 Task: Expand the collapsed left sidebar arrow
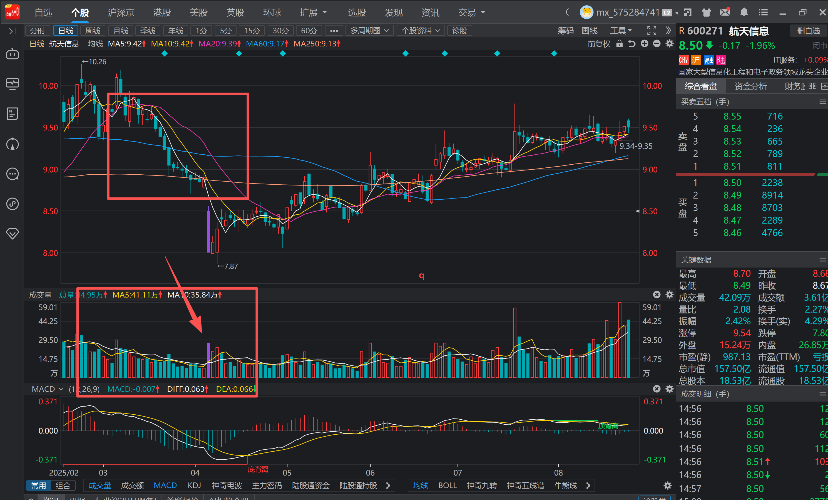point(12,31)
